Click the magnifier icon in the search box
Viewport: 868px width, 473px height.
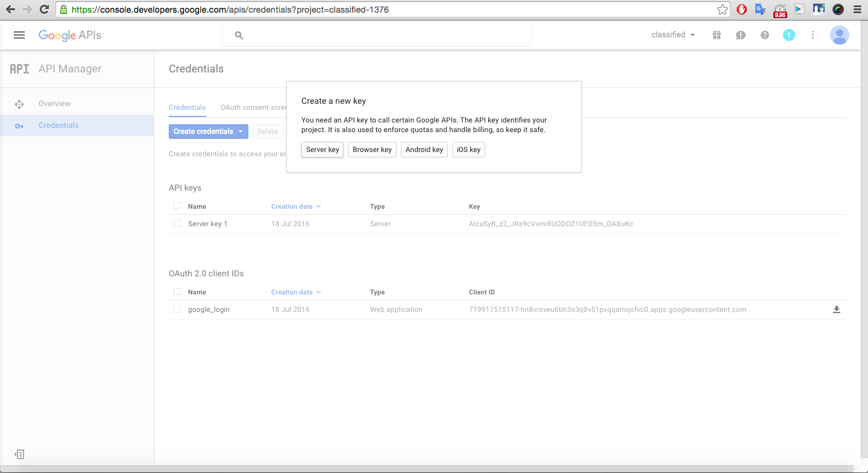239,36
